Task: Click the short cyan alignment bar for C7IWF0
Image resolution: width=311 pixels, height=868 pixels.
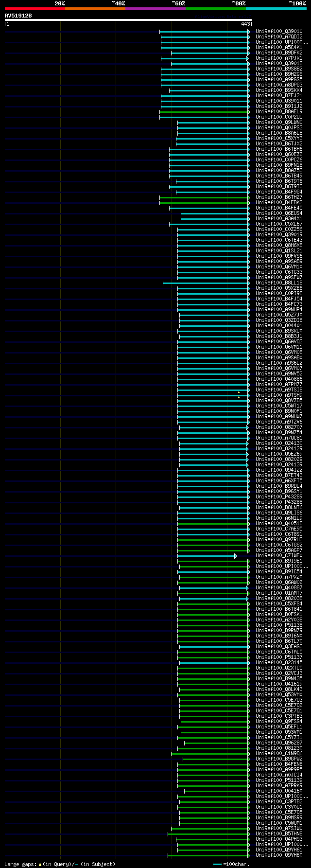Action: pyautogui.click(x=207, y=556)
